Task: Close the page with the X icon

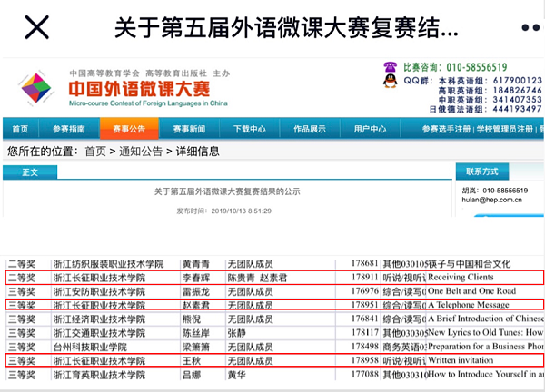Action: coord(35,27)
